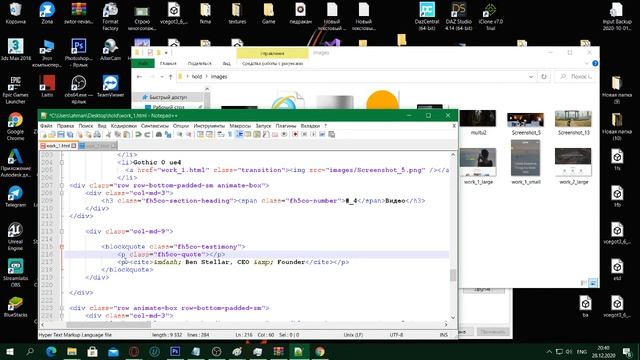
Task: Close the work_1.html tab
Action: pos(73,146)
